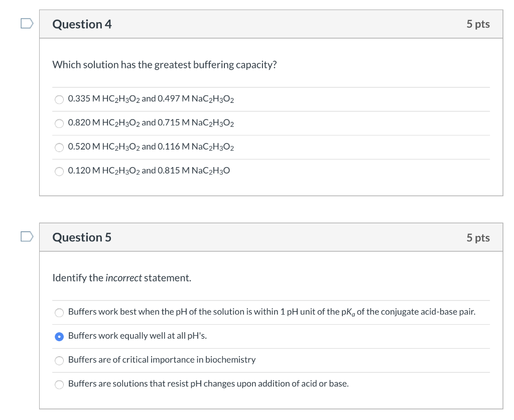This screenshot has width=514, height=420.
Task: Click the 'Question 5' heading text
Action: (x=82, y=237)
